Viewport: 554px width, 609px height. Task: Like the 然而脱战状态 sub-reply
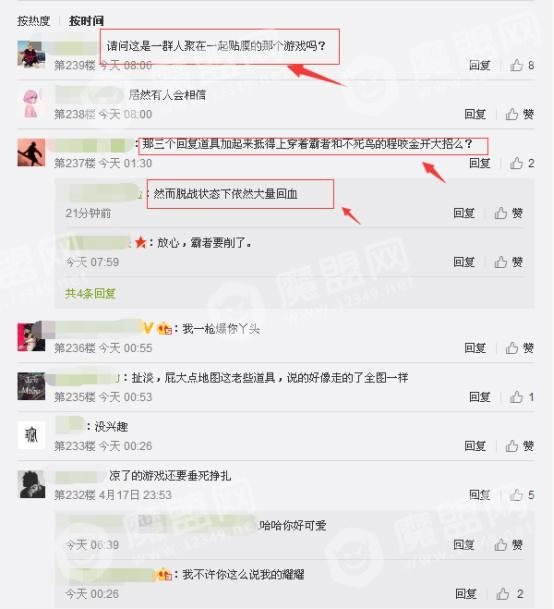tap(509, 213)
